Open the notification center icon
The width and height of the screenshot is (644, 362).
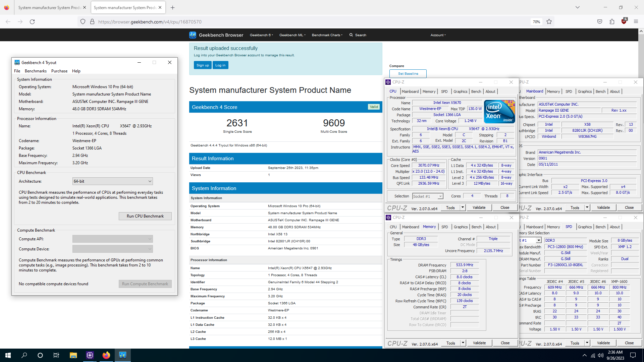pos(633,355)
